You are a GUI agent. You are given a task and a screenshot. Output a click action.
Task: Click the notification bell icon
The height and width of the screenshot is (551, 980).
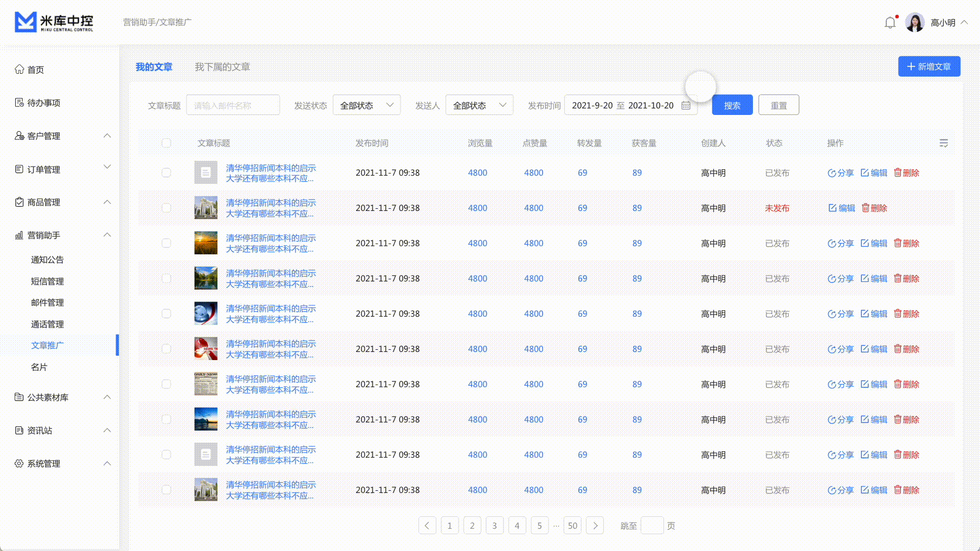pyautogui.click(x=890, y=23)
